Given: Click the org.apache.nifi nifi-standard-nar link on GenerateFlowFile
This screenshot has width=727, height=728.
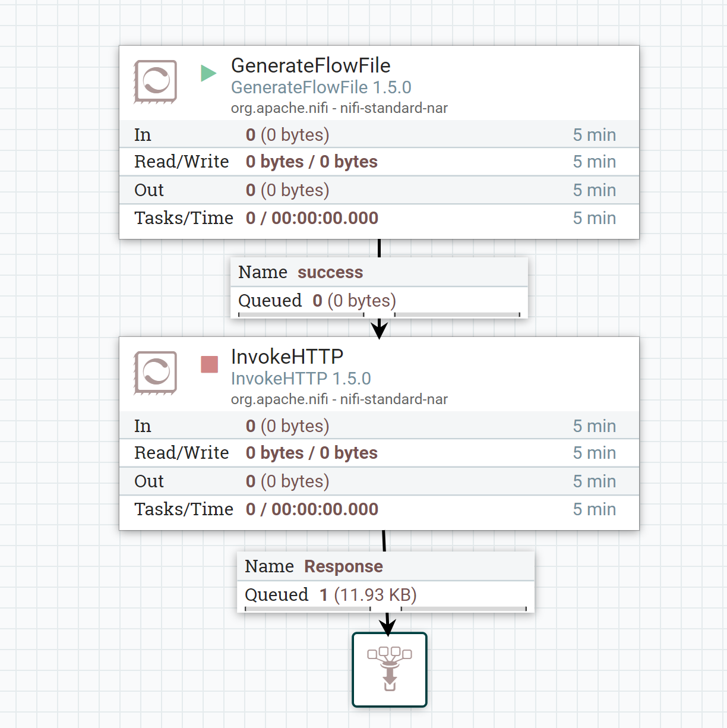Looking at the screenshot, I should point(339,108).
